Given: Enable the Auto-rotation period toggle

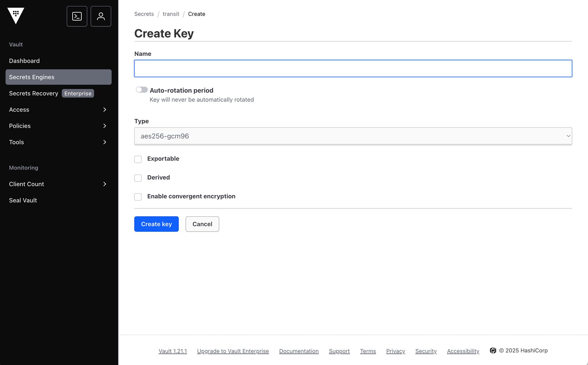Looking at the screenshot, I should (x=141, y=89).
